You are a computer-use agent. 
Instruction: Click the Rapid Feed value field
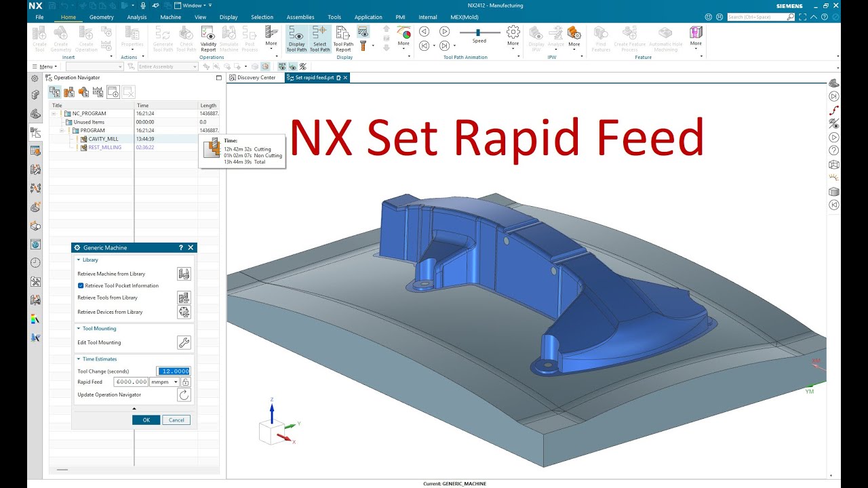pyautogui.click(x=131, y=382)
